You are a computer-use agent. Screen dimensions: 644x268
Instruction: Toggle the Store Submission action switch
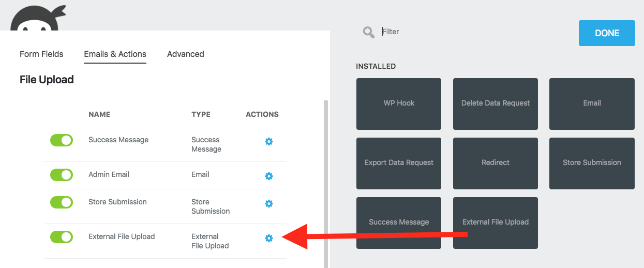(62, 202)
